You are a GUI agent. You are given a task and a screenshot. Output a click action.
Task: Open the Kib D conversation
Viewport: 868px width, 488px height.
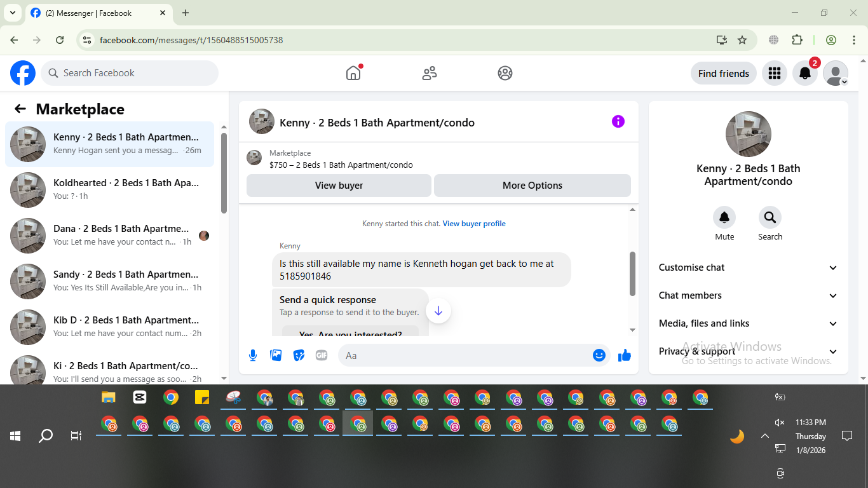(110, 327)
